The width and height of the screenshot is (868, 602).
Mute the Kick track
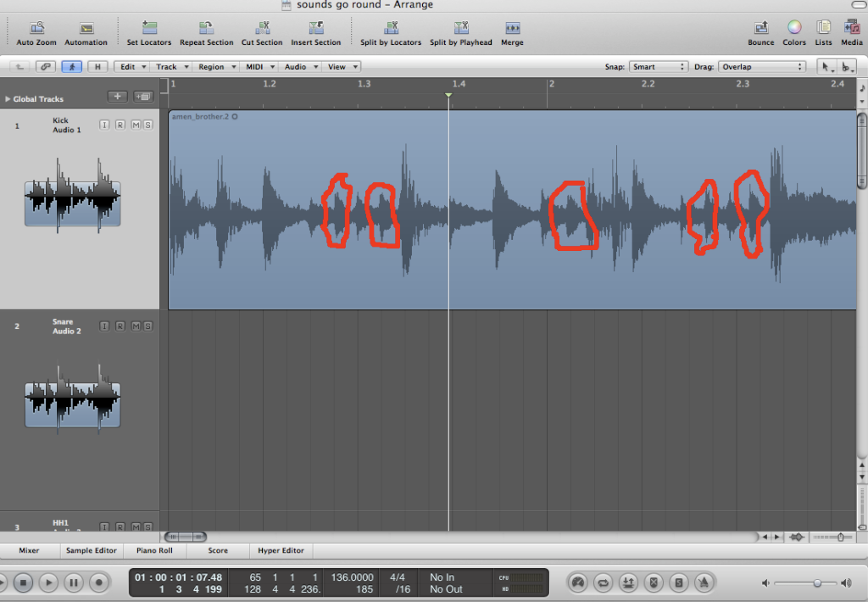(135, 125)
